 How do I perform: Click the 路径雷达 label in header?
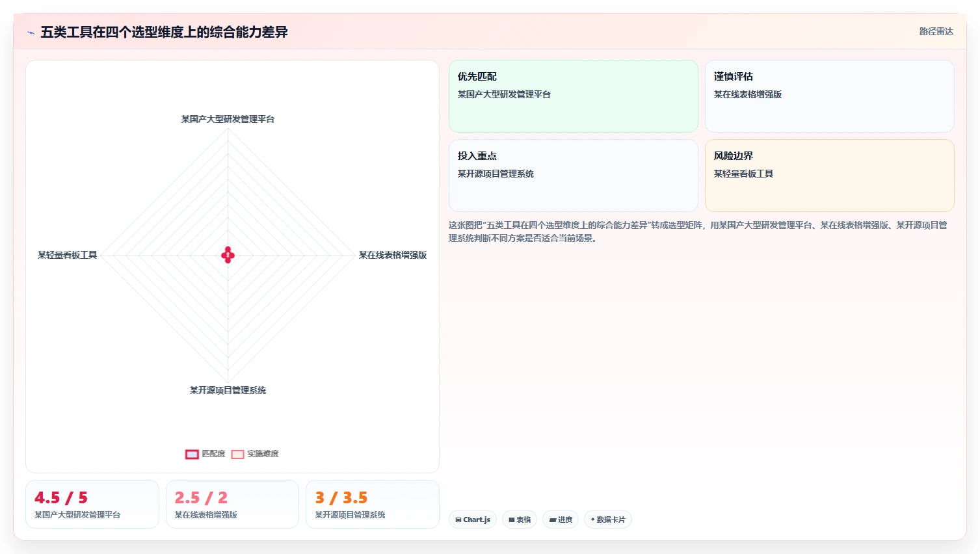[936, 32]
